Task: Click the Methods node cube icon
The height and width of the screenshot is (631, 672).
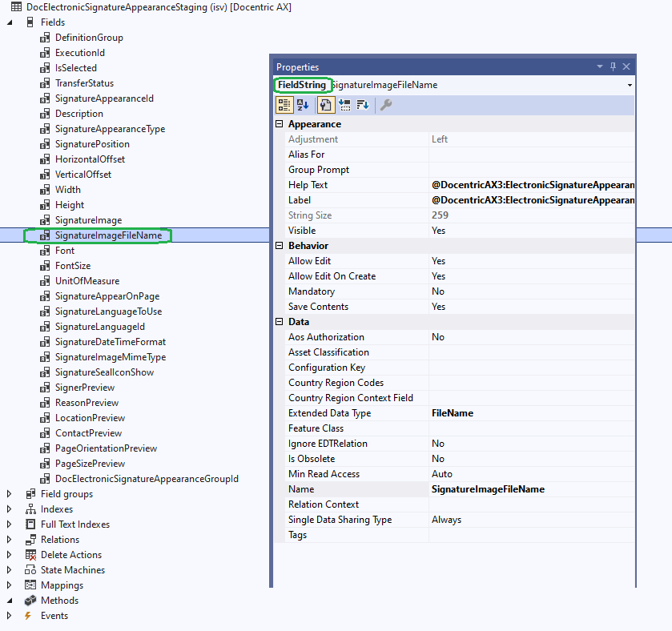Action: point(30,601)
